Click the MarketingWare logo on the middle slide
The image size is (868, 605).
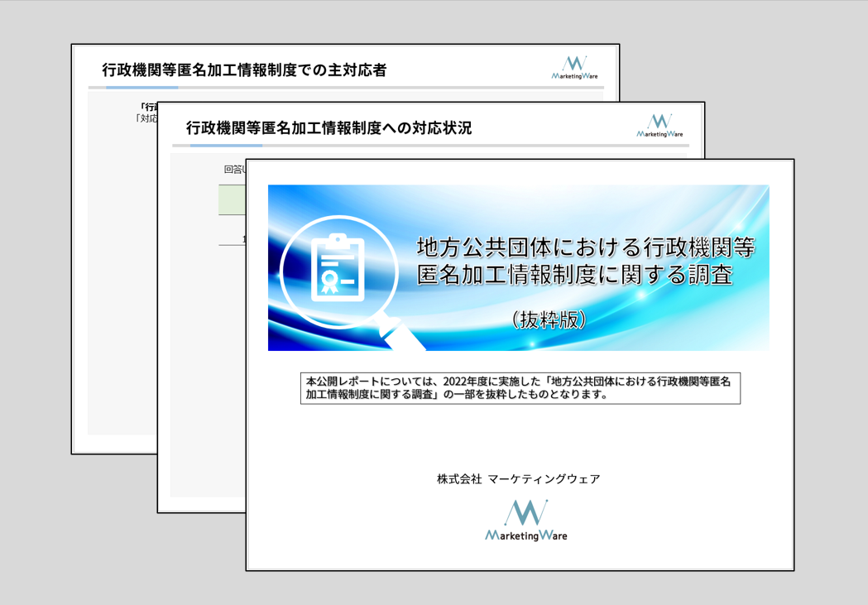pyautogui.click(x=659, y=126)
